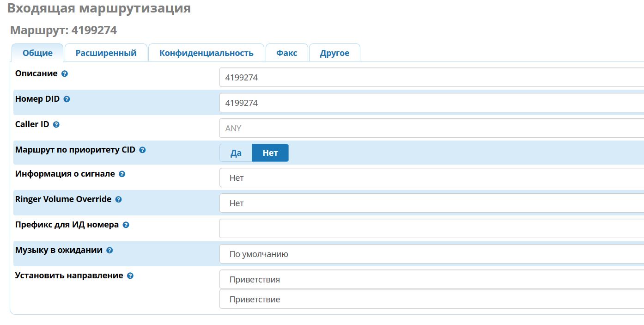The image size is (644, 325).
Task: Open Caller ID help tooltip icon
Action: [56, 125]
